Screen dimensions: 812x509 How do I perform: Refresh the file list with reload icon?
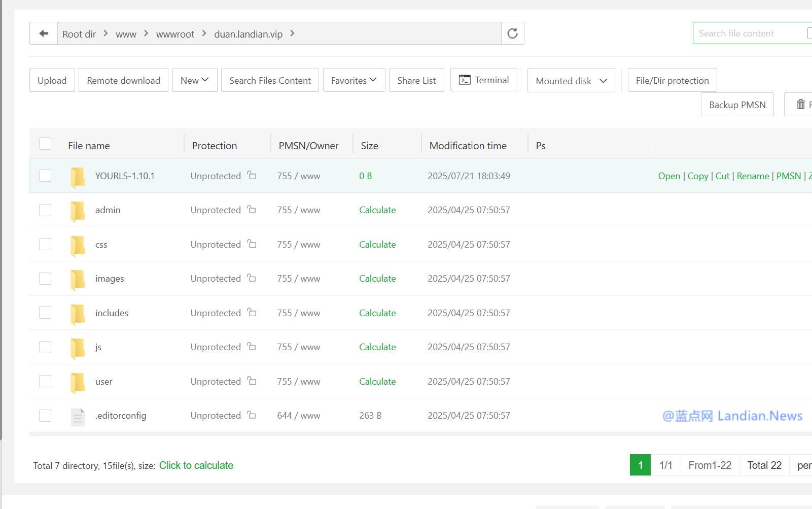click(512, 33)
